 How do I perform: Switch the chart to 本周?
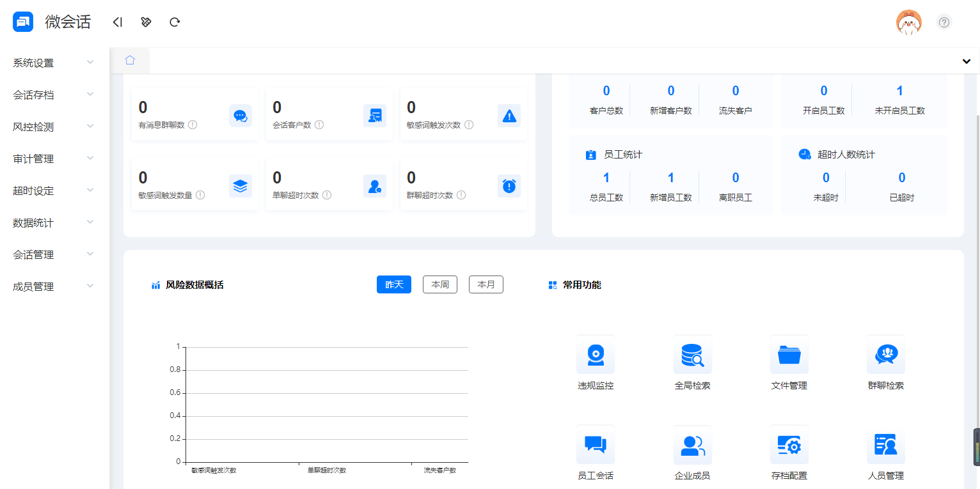[x=439, y=284]
